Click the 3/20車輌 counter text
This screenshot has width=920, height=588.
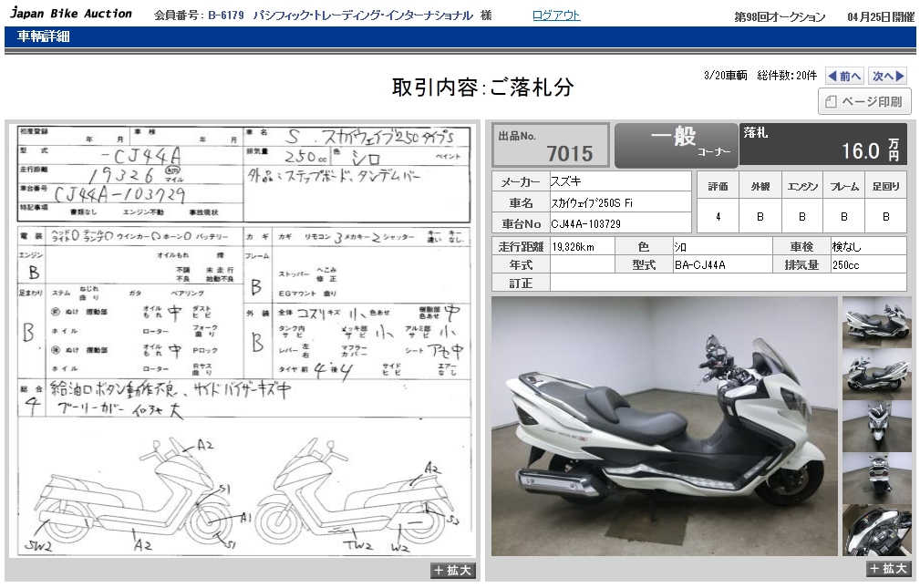(725, 75)
